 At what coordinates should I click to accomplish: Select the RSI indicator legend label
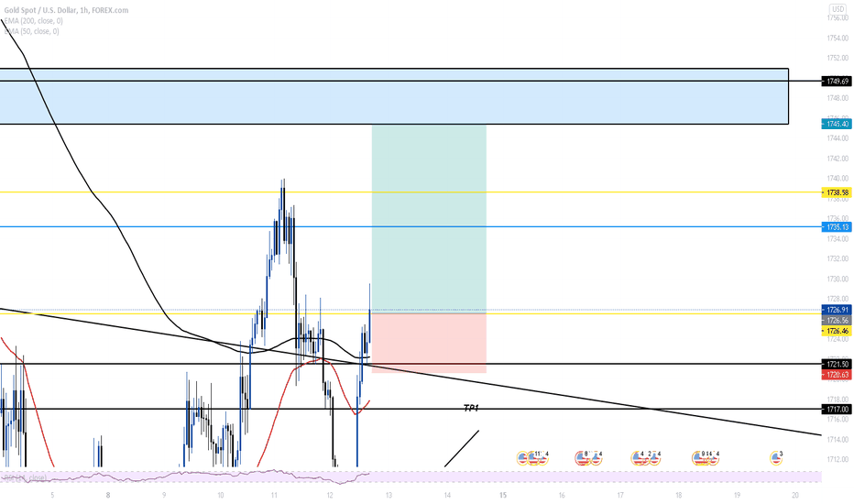coord(25,477)
